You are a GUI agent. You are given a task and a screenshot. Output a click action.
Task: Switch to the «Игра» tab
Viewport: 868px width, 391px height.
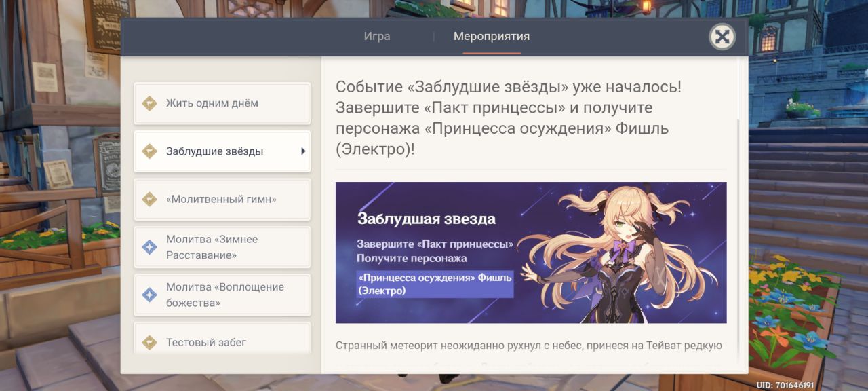click(377, 36)
